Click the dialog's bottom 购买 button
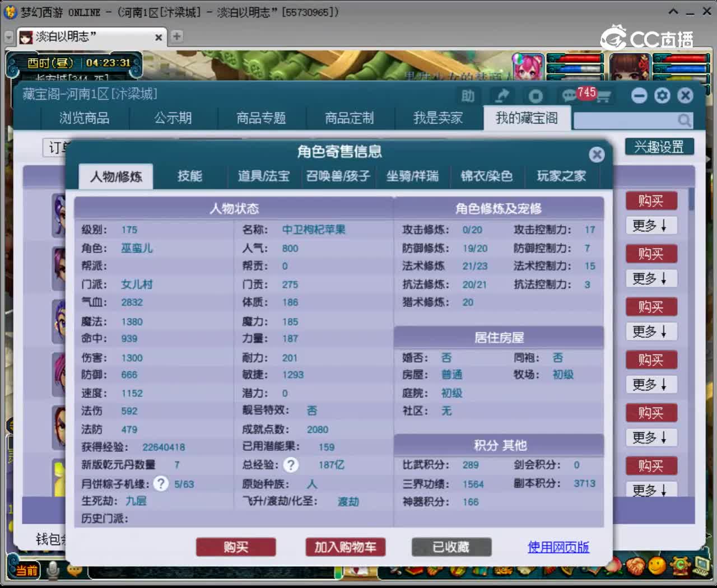The height and width of the screenshot is (588, 717). pyautogui.click(x=236, y=547)
